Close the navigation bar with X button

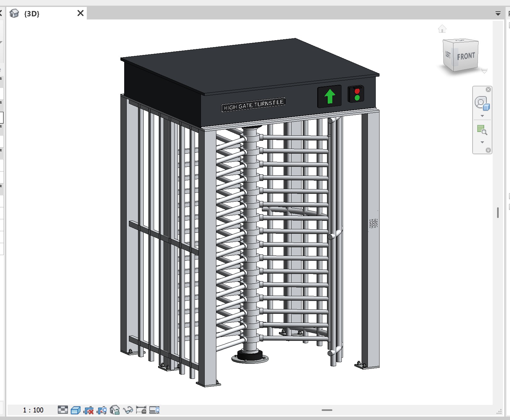click(488, 90)
